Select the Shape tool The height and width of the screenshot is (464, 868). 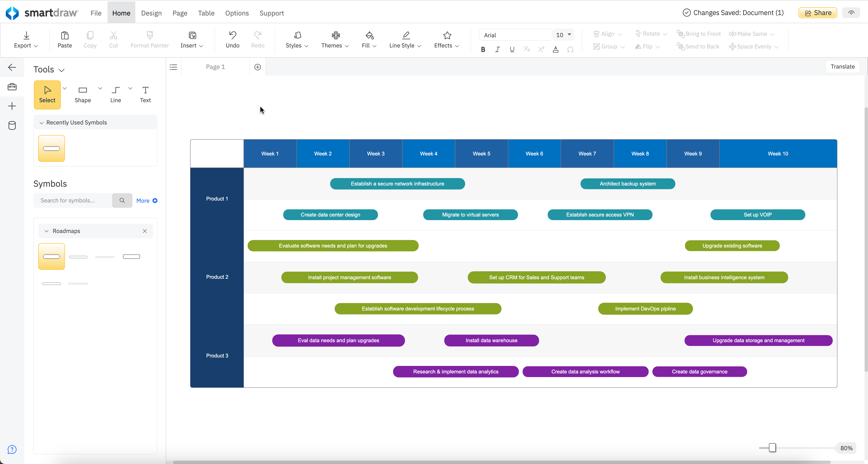tap(83, 94)
